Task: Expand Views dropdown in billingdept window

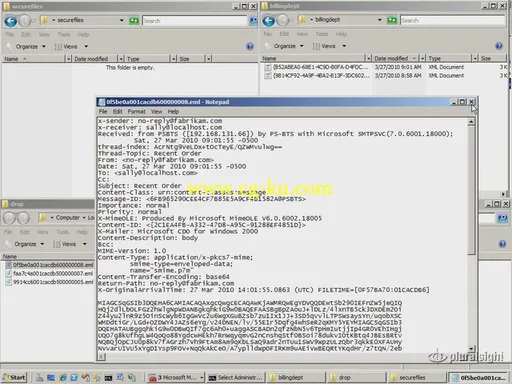Action: click(344, 46)
